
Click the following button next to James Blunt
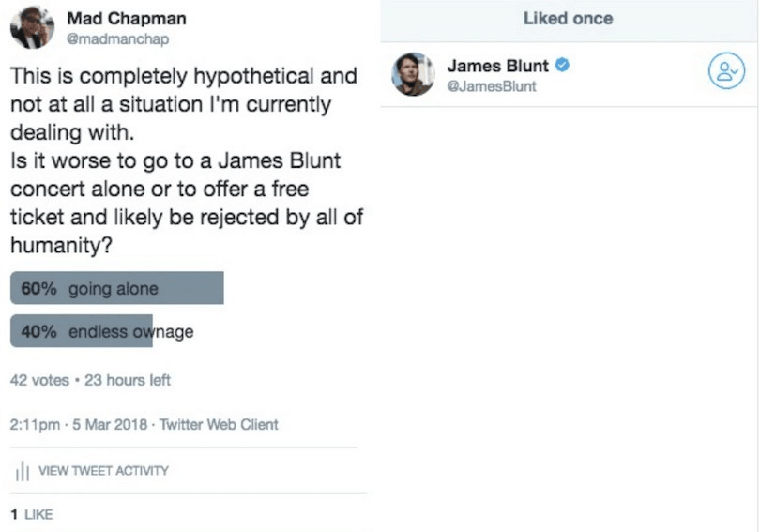(724, 73)
